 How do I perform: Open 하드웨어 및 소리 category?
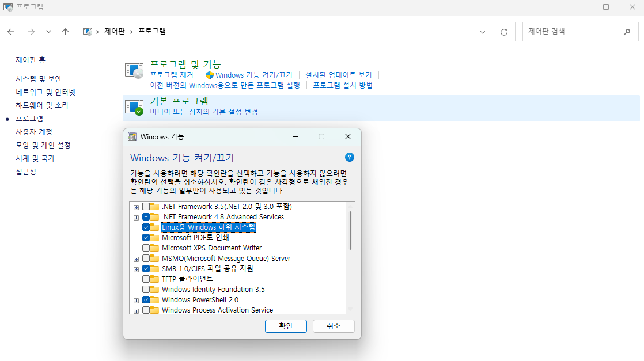pyautogui.click(x=42, y=105)
